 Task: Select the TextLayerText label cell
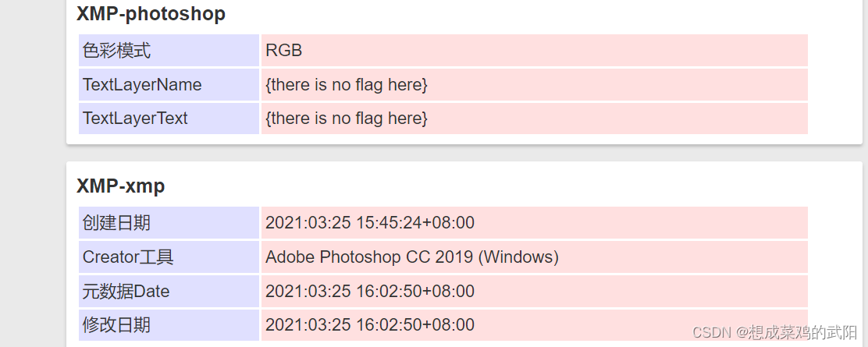click(x=169, y=118)
